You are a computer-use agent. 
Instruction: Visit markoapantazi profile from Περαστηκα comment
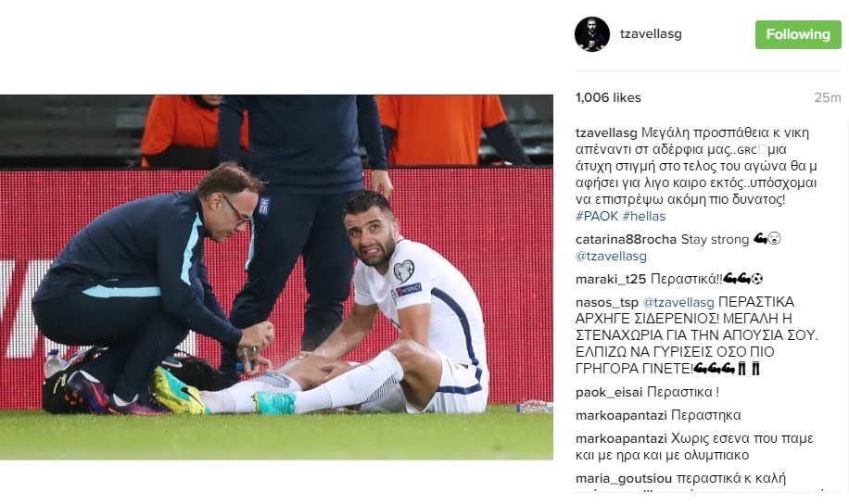[x=621, y=416]
